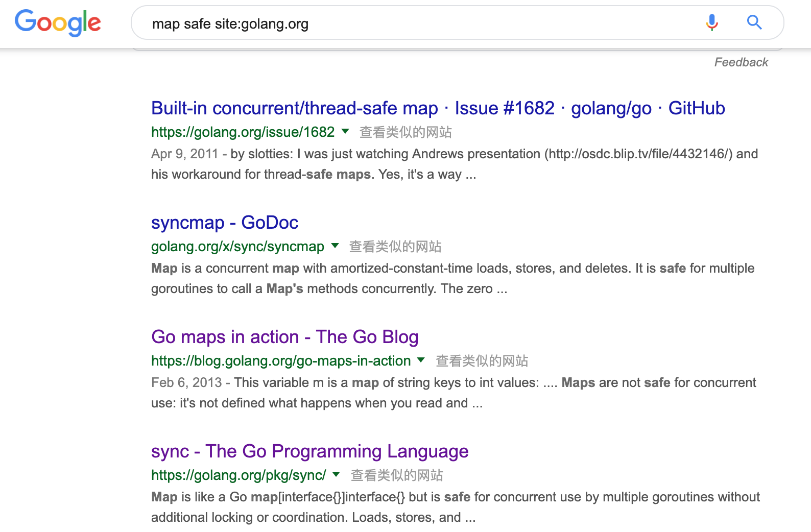This screenshot has width=811, height=532.
Task: Start voice search with microphone icon
Action: 712,22
